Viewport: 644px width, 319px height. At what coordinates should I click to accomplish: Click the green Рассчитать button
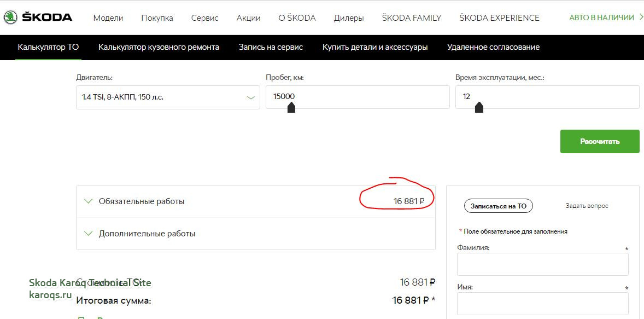600,141
